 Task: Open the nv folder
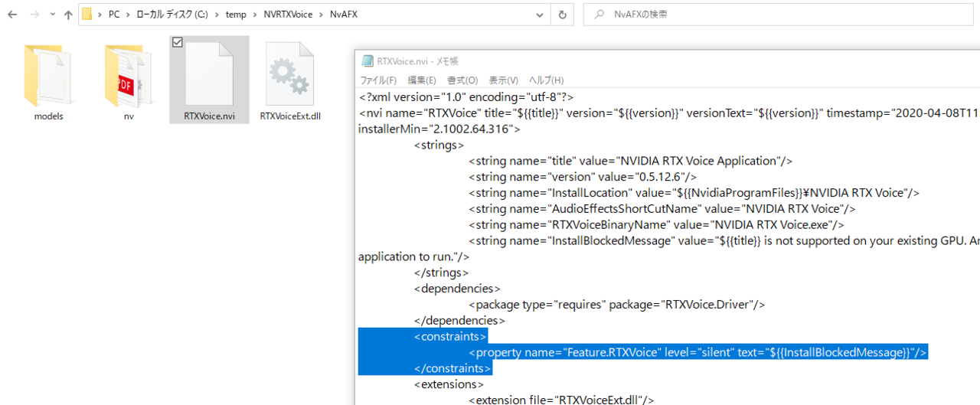pyautogui.click(x=128, y=75)
